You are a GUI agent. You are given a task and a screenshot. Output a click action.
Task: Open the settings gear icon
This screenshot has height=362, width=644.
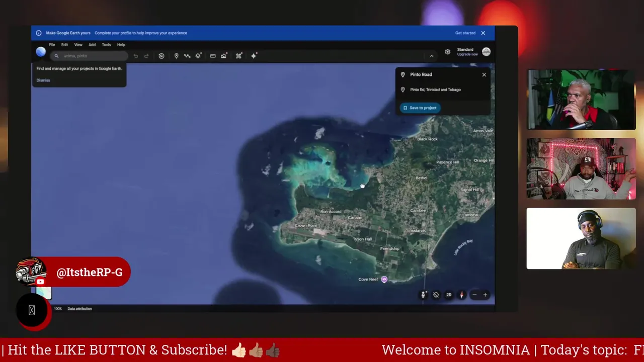point(447,52)
